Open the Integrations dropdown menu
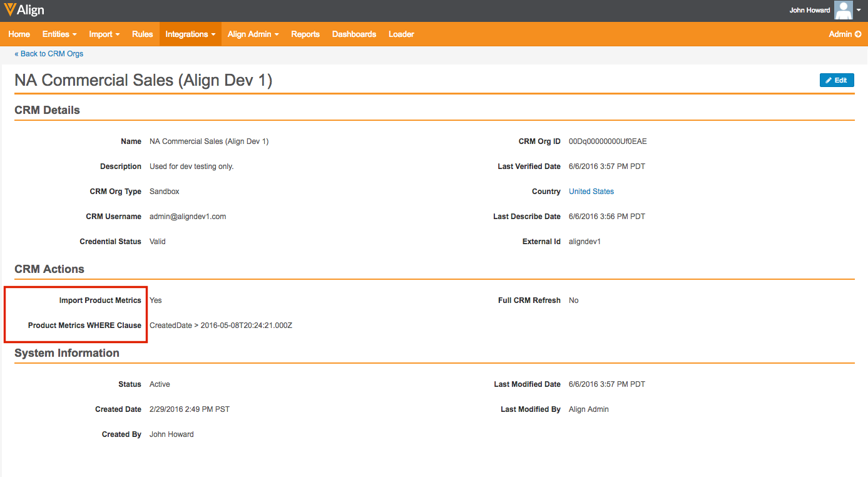Image resolution: width=868 pixels, height=477 pixels. [x=190, y=34]
